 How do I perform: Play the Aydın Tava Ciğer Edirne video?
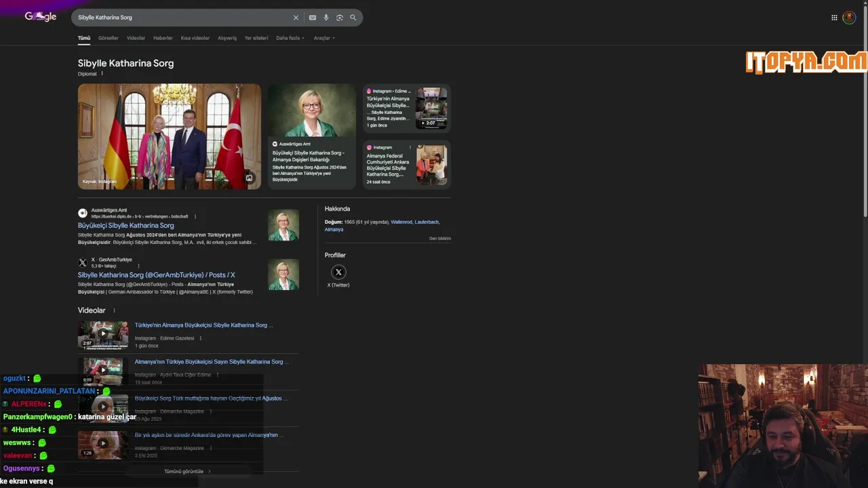(x=103, y=370)
